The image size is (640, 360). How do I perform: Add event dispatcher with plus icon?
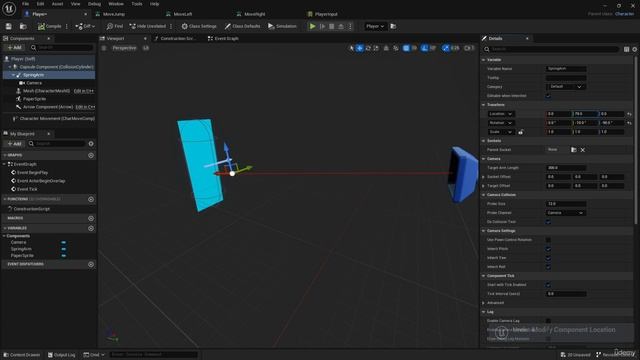pos(91,264)
